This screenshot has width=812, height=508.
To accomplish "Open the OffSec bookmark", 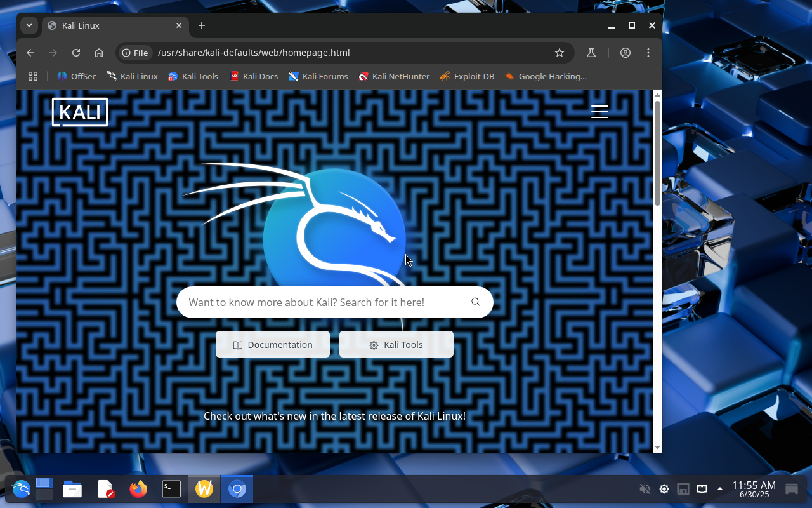I will 77,76.
